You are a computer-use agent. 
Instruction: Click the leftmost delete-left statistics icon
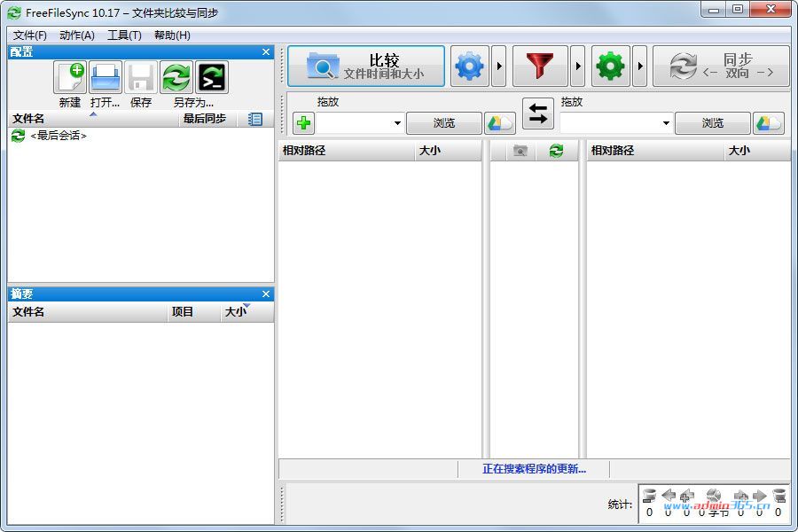pyautogui.click(x=649, y=495)
